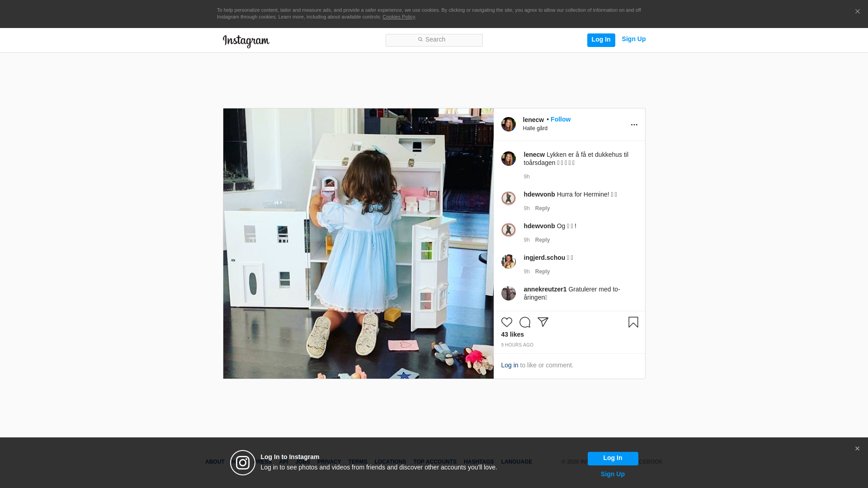Open the dollhouse post photo
868x488 pixels.
[358, 243]
